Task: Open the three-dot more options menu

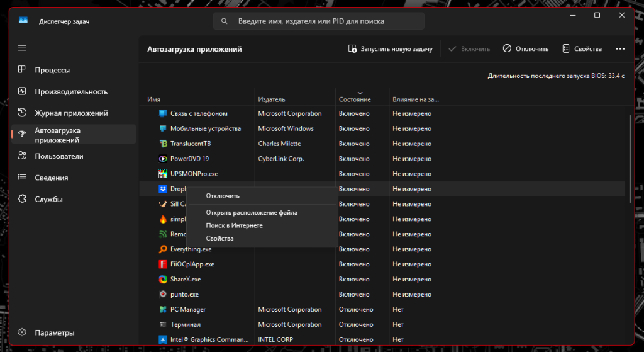Action: pos(620,48)
